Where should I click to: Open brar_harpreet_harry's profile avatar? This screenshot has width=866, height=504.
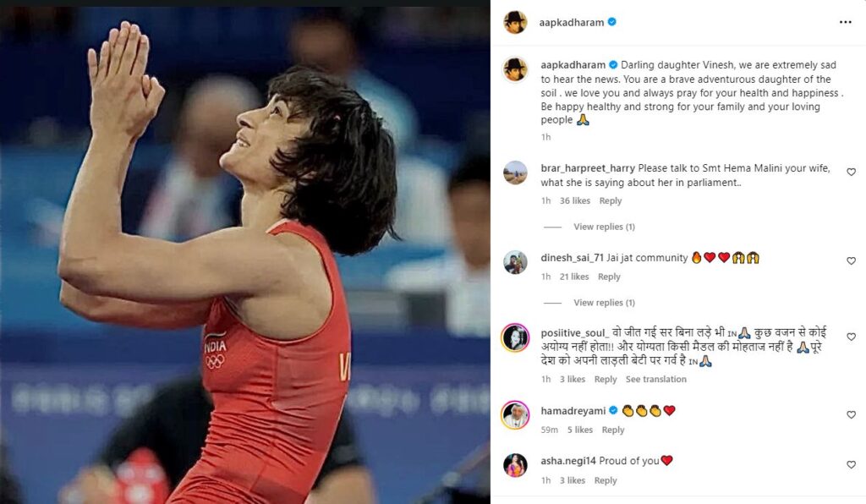click(515, 173)
